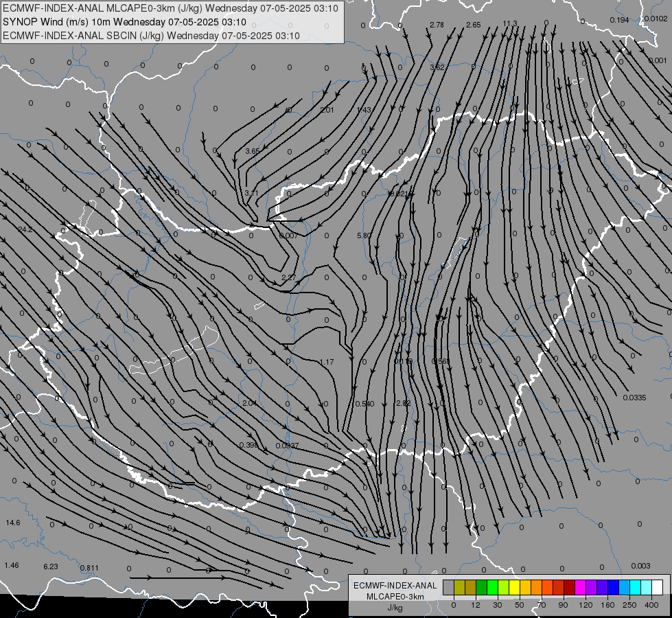Click the map value '0.119'
This screenshot has height=618, width=672.
click(404, 362)
